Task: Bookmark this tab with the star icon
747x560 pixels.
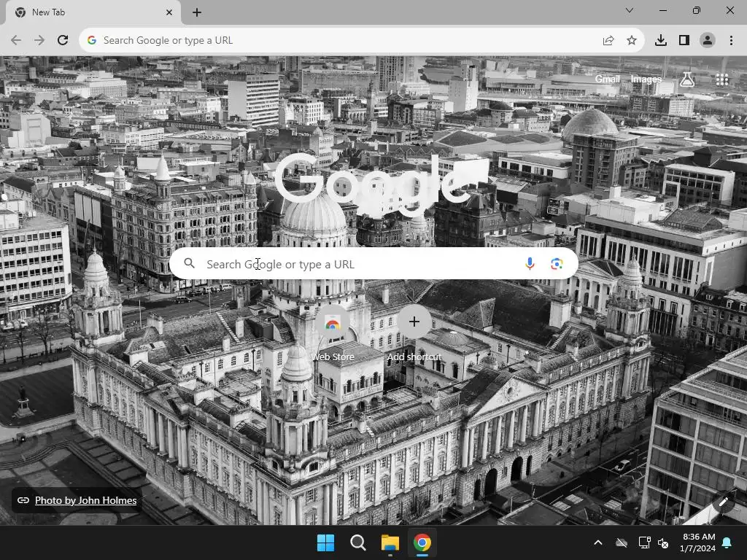Action: [x=632, y=41]
